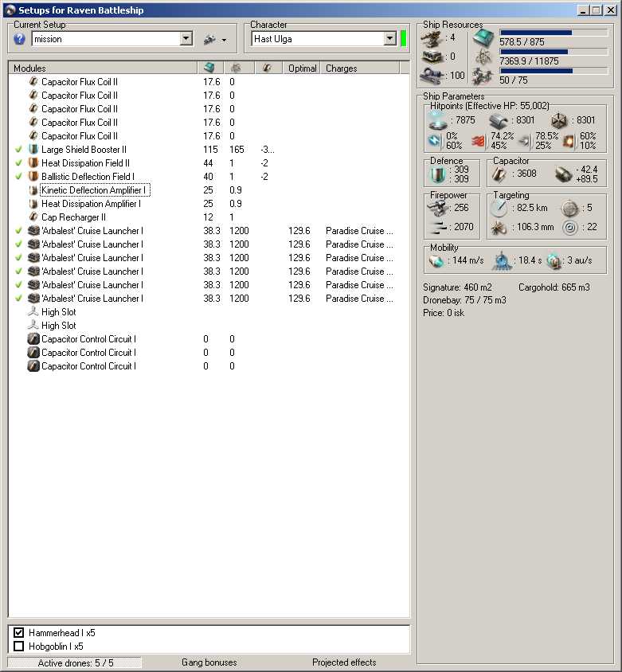Select the Heat Dissipation Amplifier I row
This screenshot has height=672, width=622.
[x=209, y=204]
